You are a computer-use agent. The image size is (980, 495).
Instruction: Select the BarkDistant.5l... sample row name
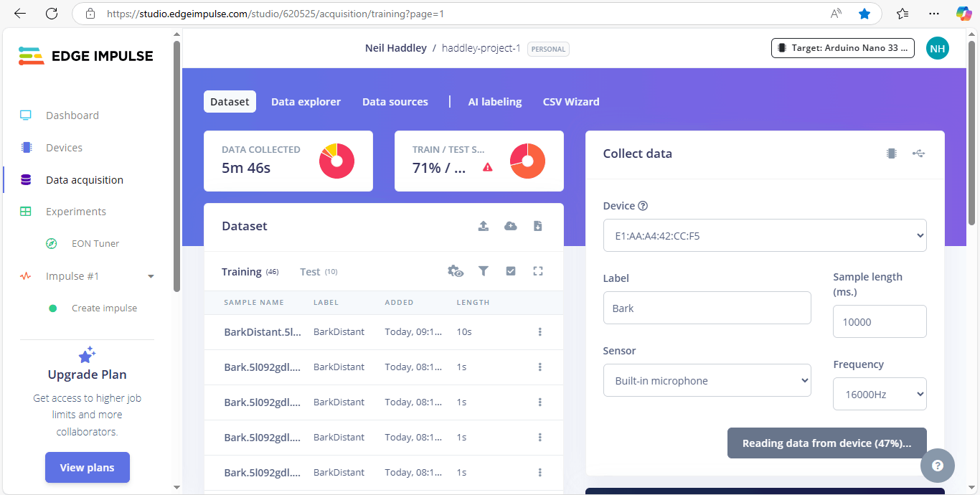(x=263, y=332)
